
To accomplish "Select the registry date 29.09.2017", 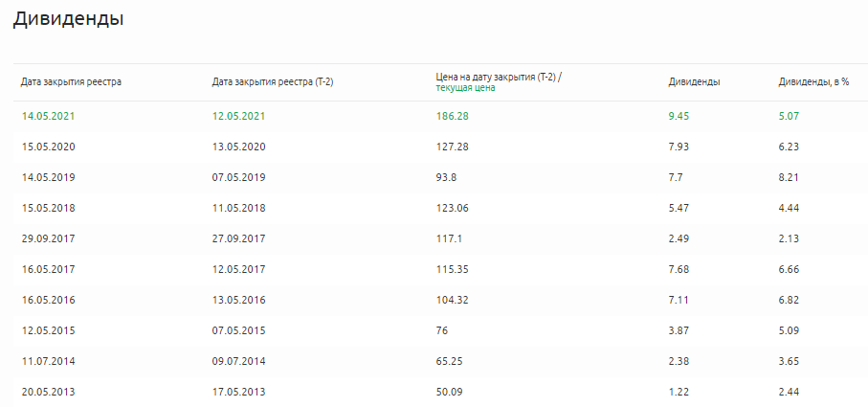I will pyautogui.click(x=48, y=238).
